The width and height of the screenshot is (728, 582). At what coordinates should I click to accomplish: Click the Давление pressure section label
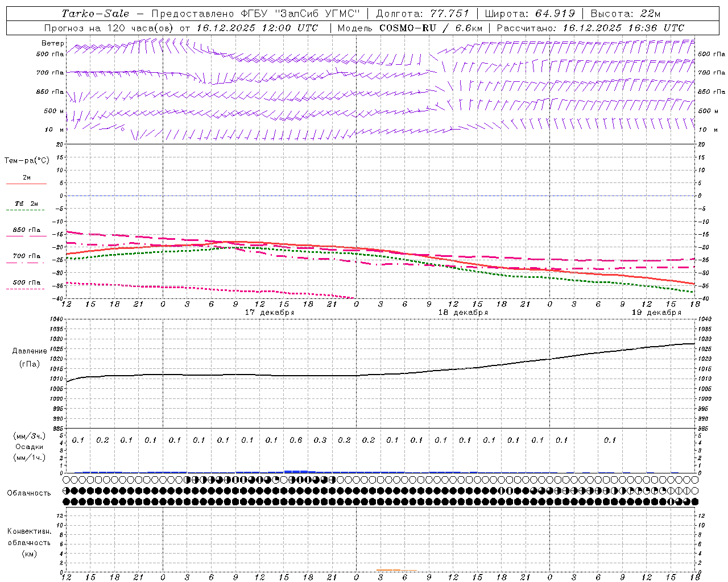pyautogui.click(x=30, y=351)
